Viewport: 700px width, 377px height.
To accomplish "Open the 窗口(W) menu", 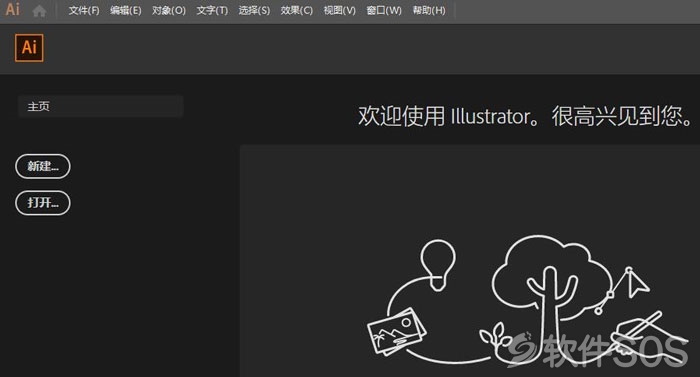I will pos(384,10).
